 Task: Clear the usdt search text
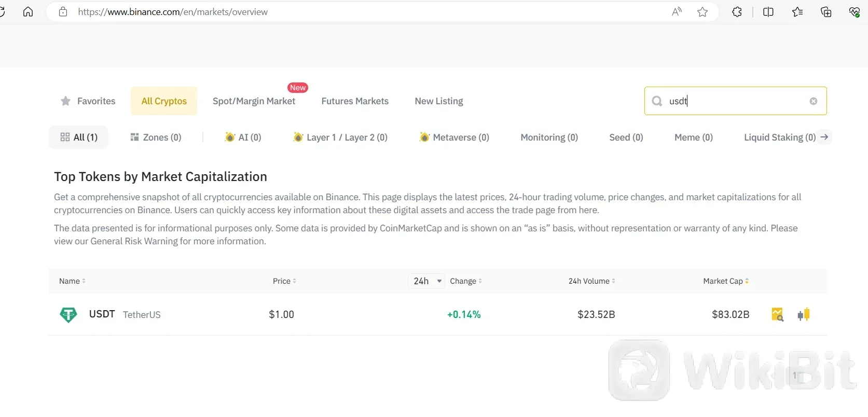[814, 101]
